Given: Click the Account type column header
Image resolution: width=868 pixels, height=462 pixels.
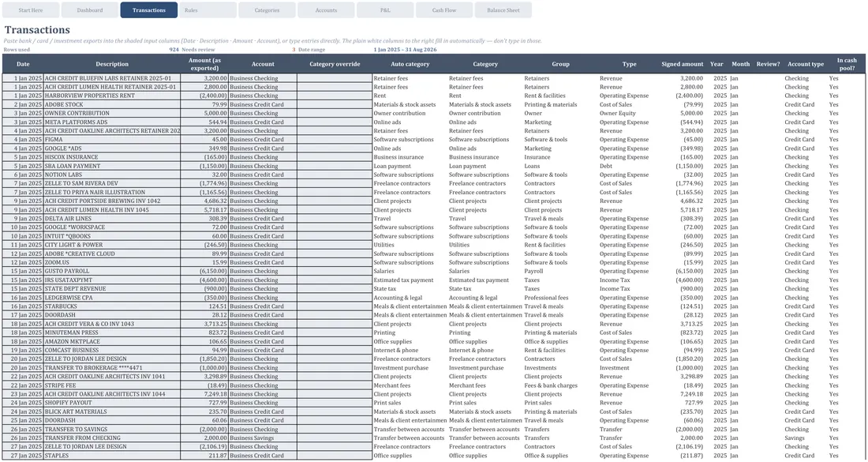Looking at the screenshot, I should pos(806,64).
